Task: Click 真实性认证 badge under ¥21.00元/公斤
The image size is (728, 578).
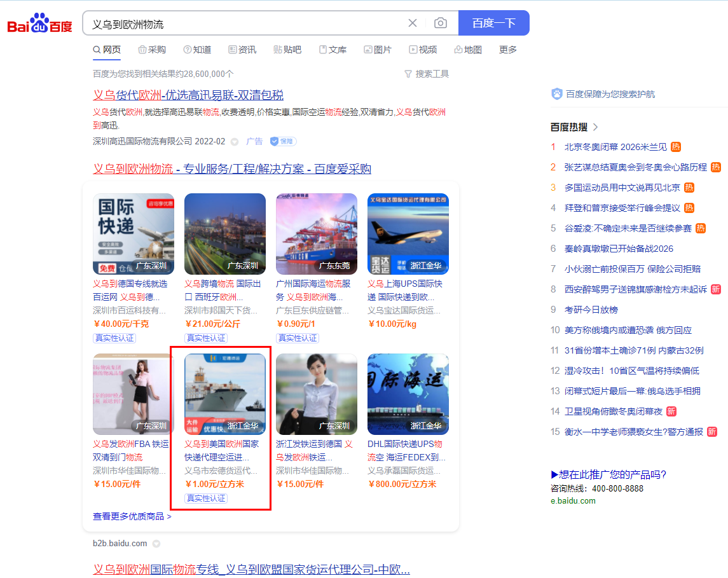Action: 206,338
